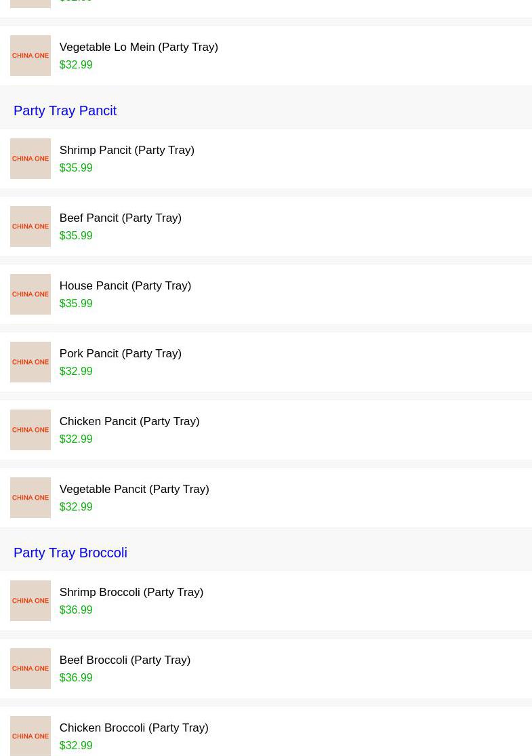Screen dimensions: 532x756
Task: Select Vegetable Lo Mein (Party Tray) item
Action: [138, 47]
